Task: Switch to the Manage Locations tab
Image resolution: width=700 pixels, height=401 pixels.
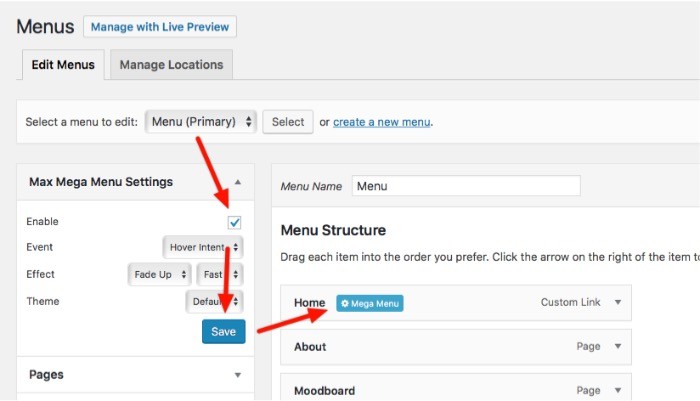Action: [171, 65]
